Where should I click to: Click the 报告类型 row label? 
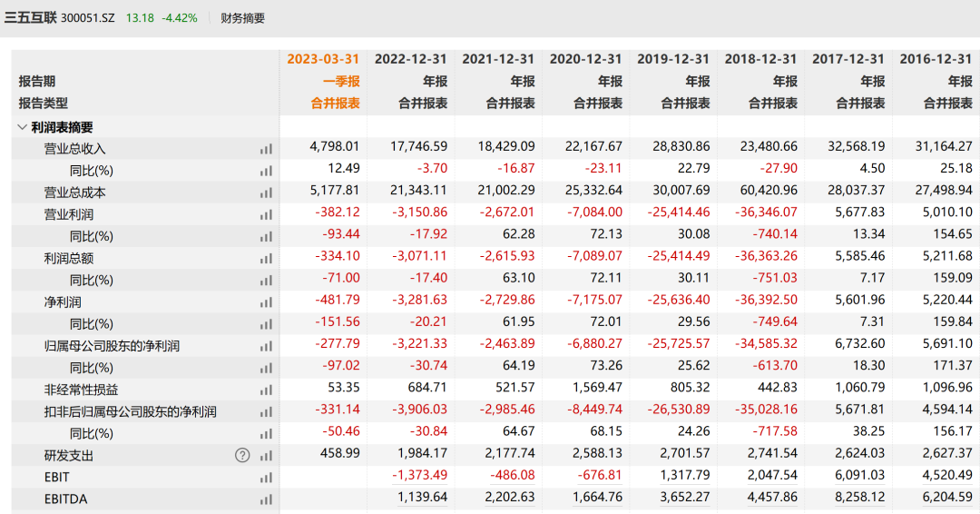[44, 104]
